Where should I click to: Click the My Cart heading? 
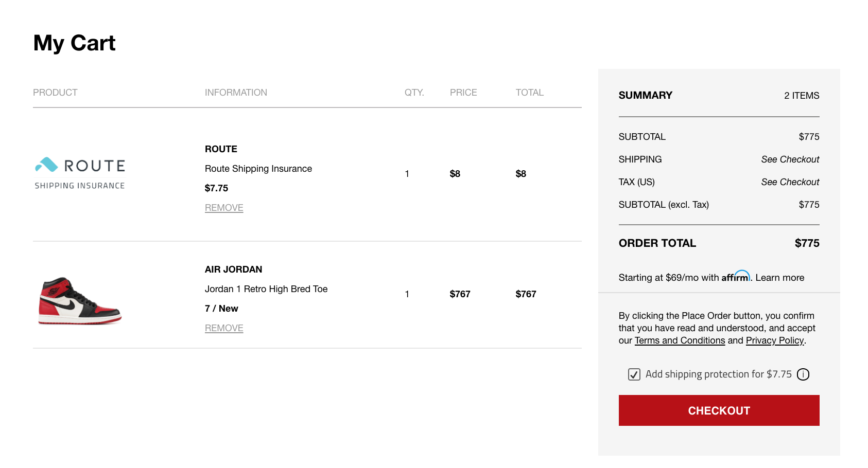coord(75,43)
